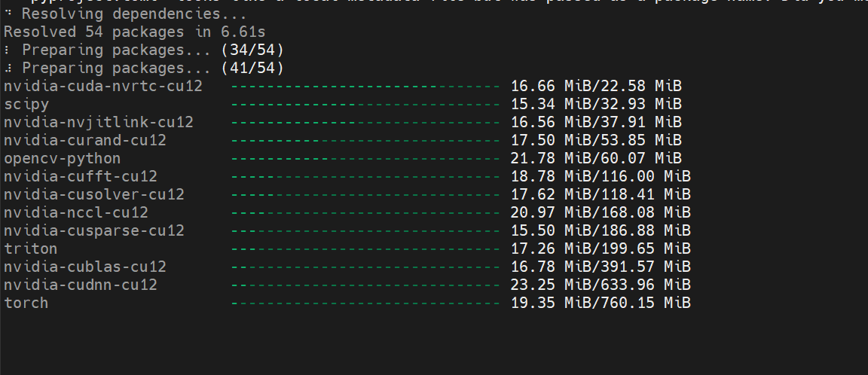Click the torch download progress bar
The image size is (868, 375).
pos(365,303)
